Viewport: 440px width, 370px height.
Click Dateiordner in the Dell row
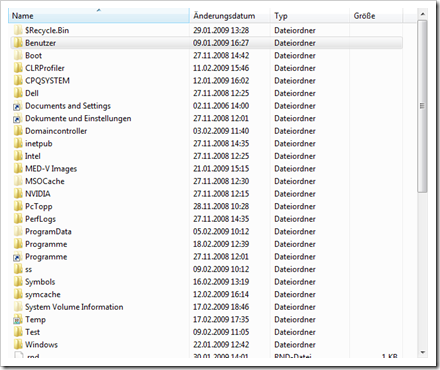click(295, 93)
